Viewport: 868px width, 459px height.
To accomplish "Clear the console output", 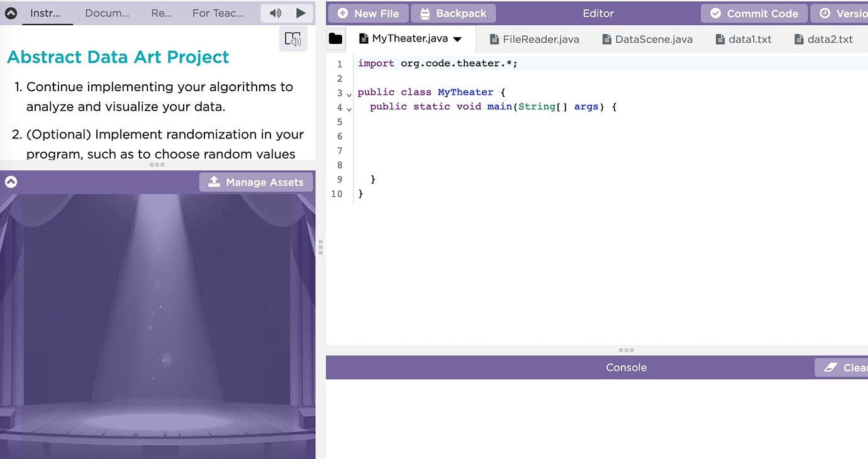I will 843,368.
